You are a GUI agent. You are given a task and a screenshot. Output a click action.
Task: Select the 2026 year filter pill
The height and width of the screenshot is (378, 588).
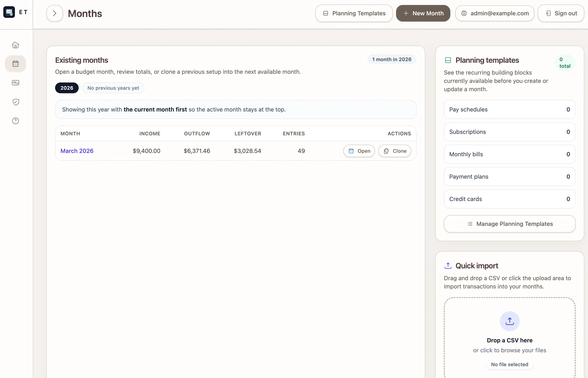[67, 88]
